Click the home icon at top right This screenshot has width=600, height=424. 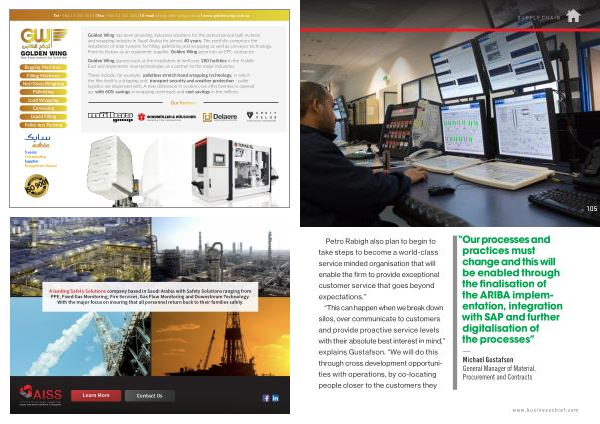[573, 15]
